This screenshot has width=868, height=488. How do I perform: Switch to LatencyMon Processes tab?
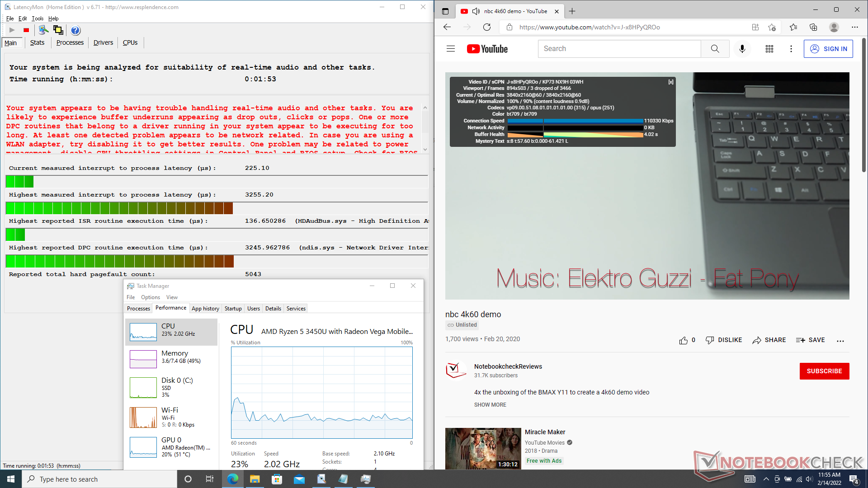(x=70, y=42)
